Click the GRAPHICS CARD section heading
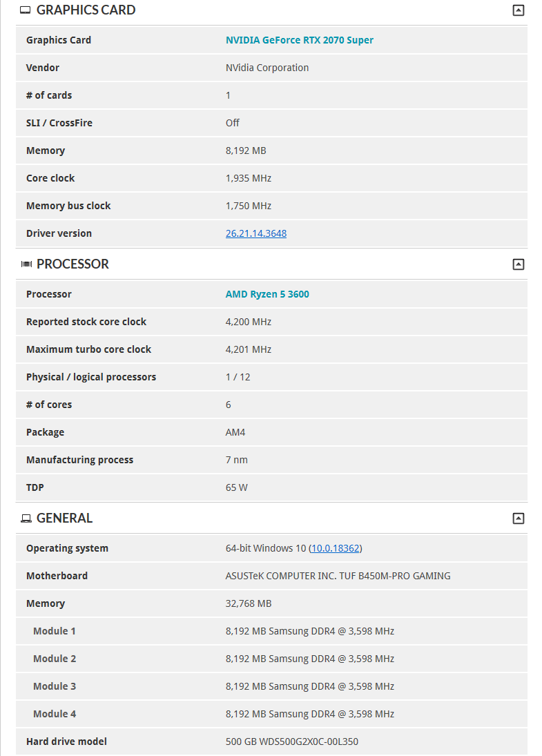The image size is (542, 756). coord(86,10)
